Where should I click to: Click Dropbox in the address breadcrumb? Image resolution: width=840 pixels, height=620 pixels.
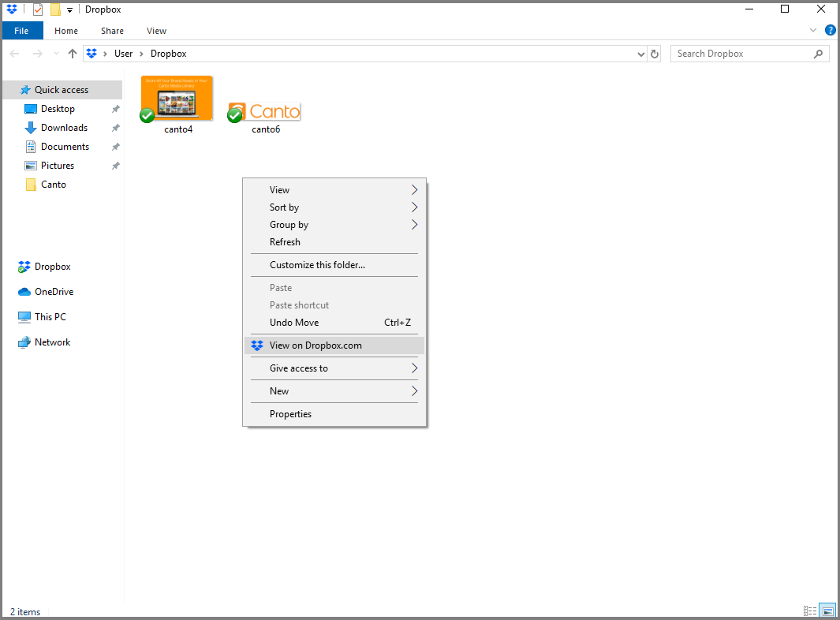tap(168, 54)
